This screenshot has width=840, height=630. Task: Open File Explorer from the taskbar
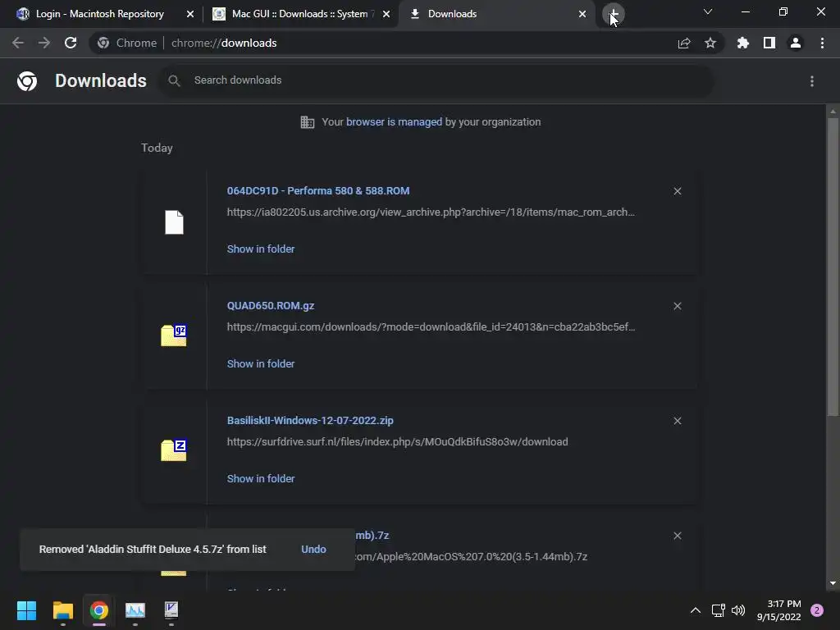click(x=62, y=610)
